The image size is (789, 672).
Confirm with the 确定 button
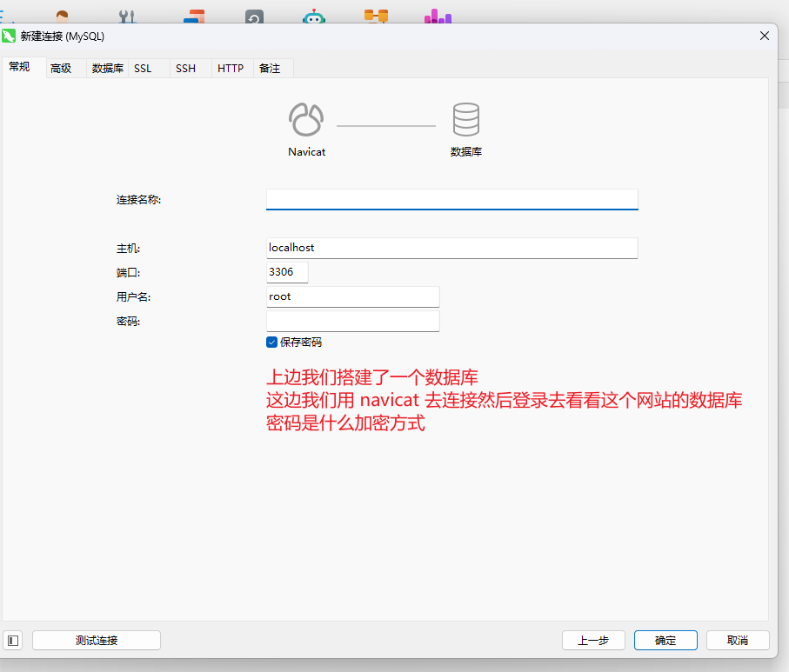(x=665, y=641)
